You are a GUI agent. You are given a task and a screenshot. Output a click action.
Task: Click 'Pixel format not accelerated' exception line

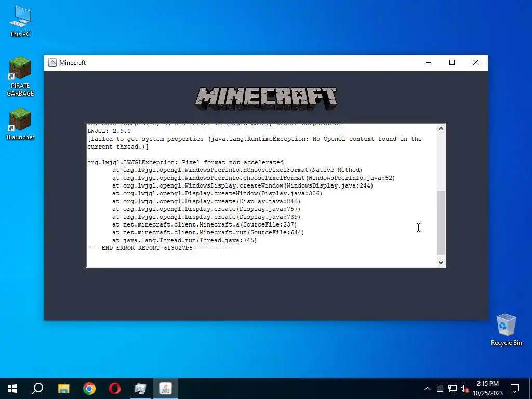pos(185,162)
